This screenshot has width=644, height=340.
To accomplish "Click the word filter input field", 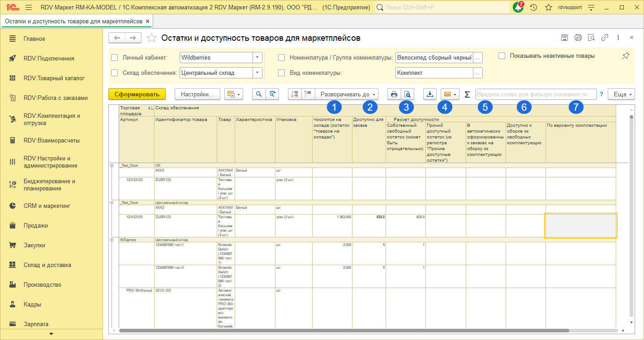I will (x=536, y=95).
